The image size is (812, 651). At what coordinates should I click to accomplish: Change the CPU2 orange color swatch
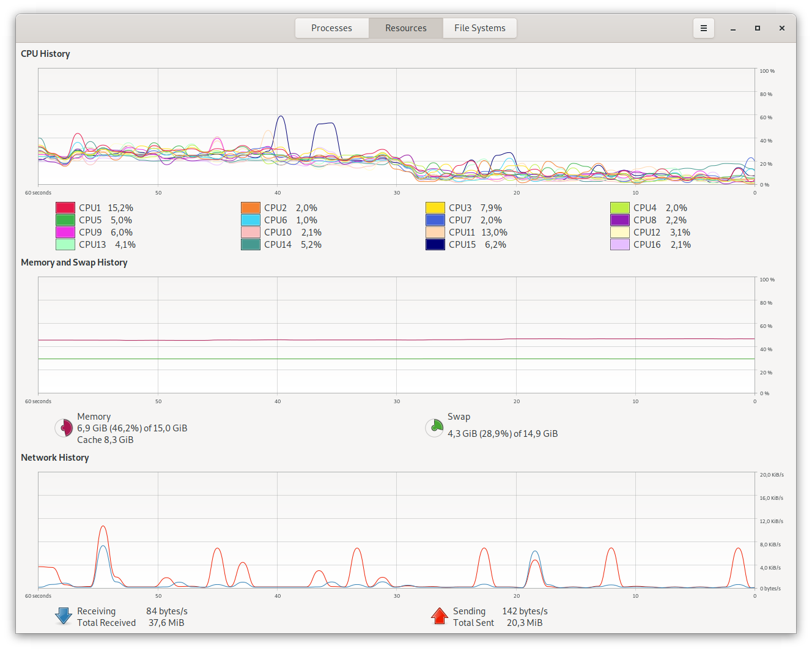tap(251, 208)
